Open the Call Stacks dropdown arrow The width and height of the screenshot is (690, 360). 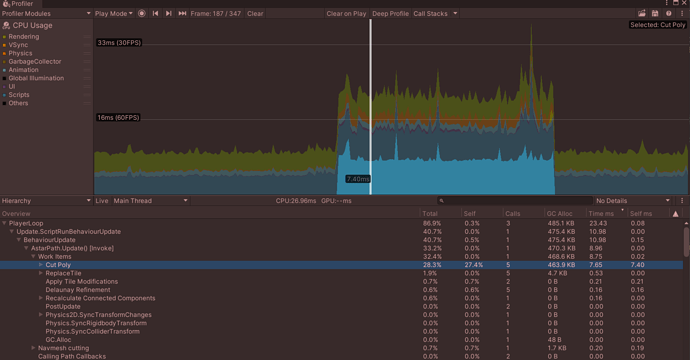(455, 14)
